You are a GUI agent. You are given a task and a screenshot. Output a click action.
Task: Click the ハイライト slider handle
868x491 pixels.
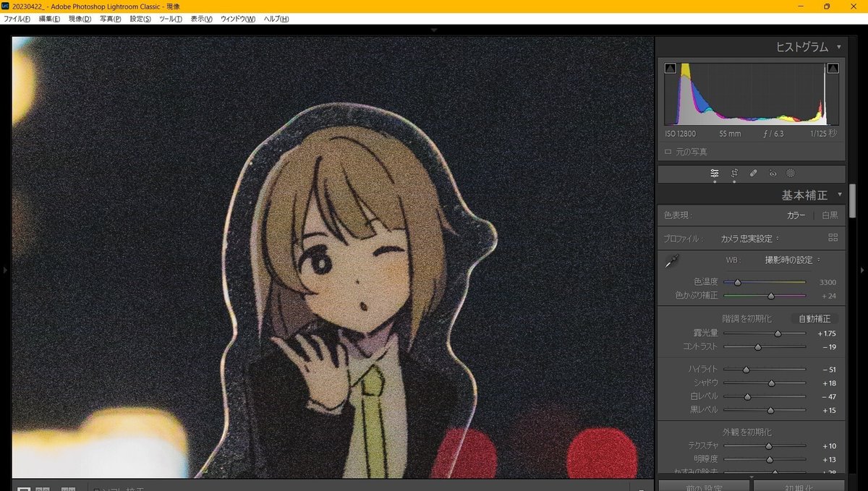click(746, 370)
